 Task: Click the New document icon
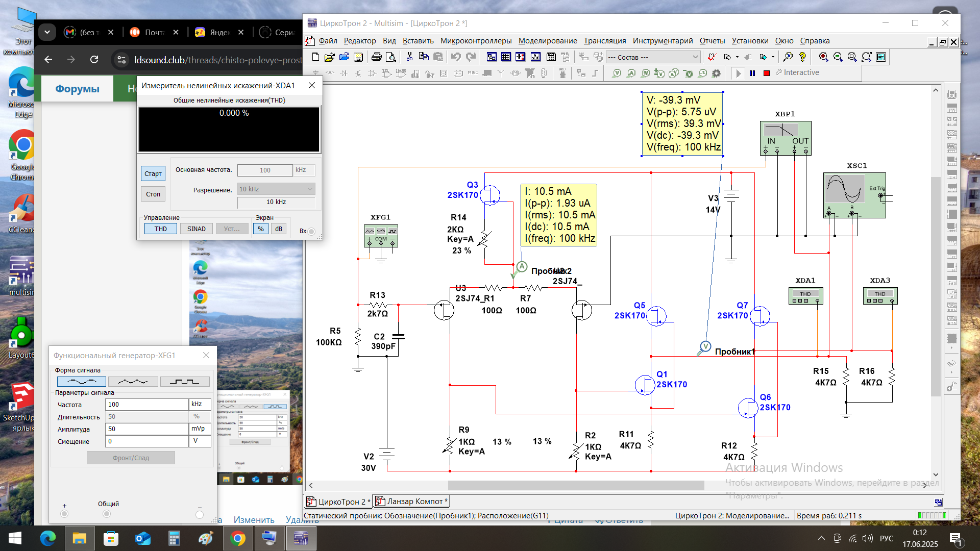315,57
